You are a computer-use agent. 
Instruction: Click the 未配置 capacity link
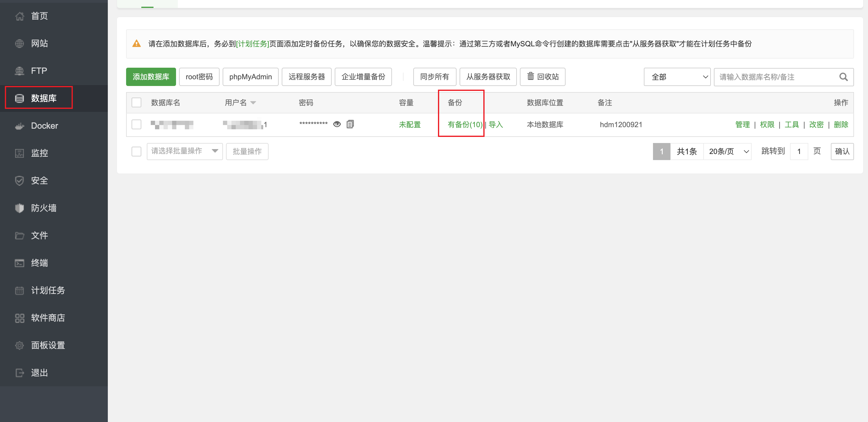tap(410, 124)
